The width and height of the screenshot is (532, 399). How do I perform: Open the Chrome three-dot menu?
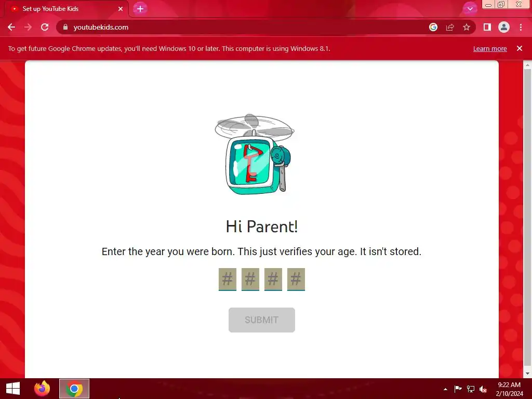coord(521,27)
